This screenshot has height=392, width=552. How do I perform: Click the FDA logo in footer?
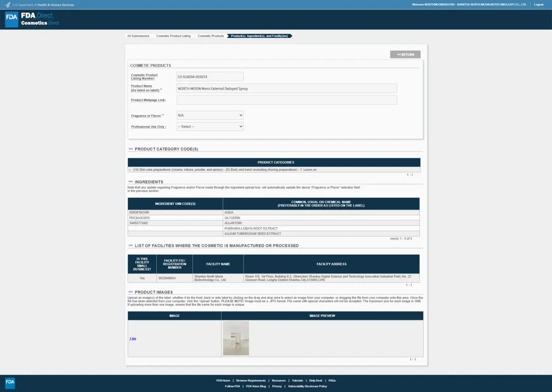coord(10,383)
